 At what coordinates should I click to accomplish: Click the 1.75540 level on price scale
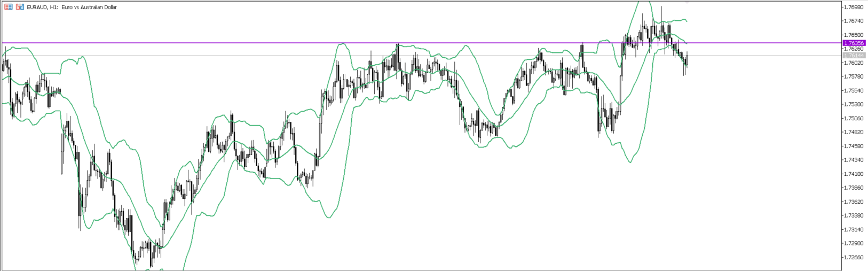(854, 91)
